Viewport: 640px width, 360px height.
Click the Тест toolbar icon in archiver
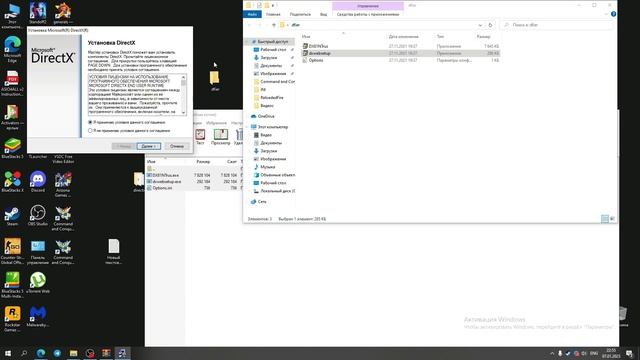click(200, 137)
